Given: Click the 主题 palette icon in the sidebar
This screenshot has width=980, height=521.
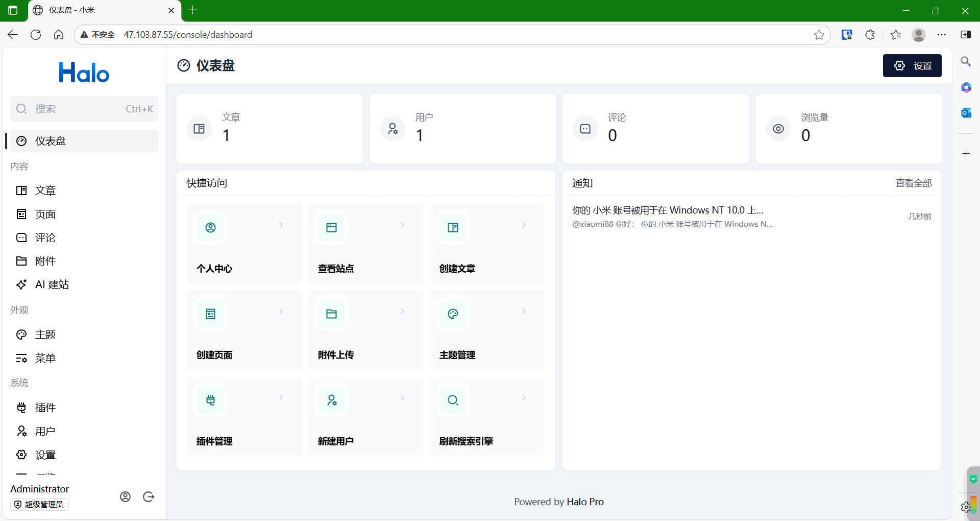Looking at the screenshot, I should pos(21,335).
